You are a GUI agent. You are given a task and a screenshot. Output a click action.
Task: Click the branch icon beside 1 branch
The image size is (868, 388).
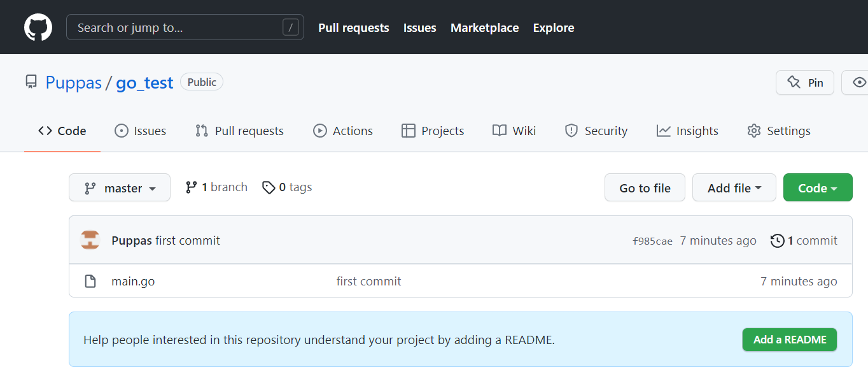click(191, 187)
